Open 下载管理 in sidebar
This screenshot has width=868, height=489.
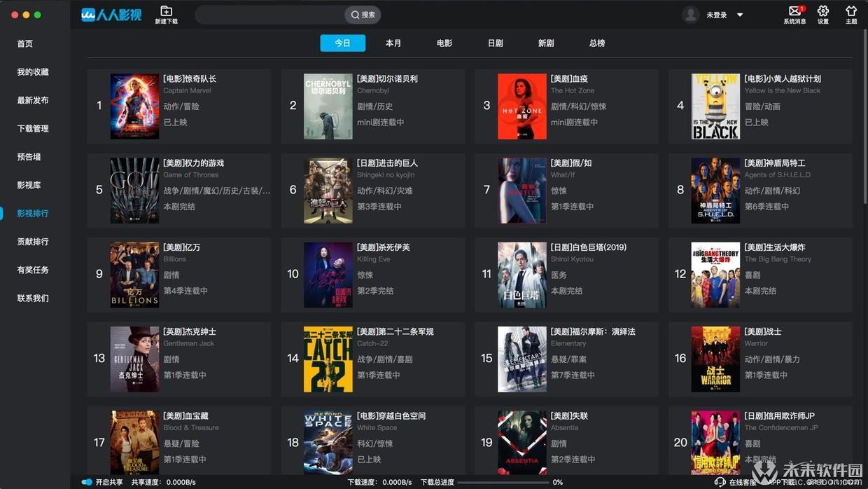tap(33, 129)
